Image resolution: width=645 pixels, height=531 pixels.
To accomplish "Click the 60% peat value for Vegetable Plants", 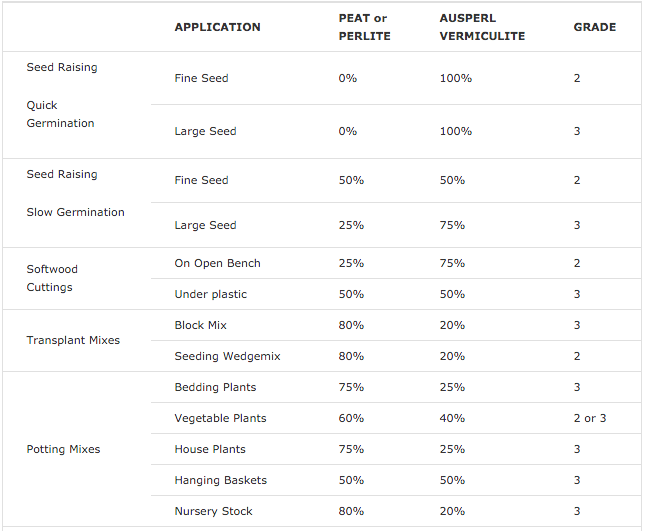I will (x=351, y=418).
